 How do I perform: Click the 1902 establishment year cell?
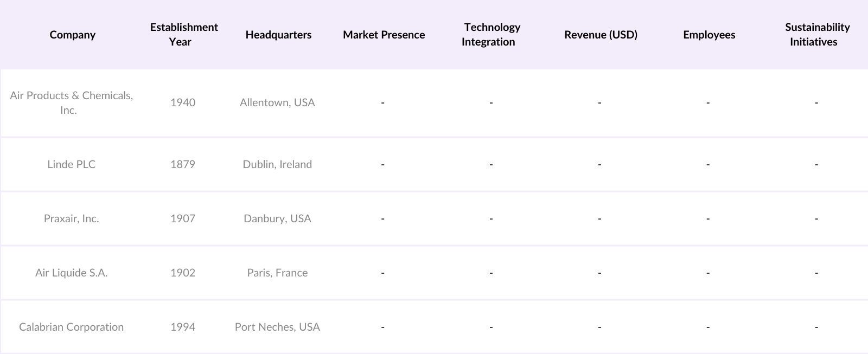[x=183, y=273]
